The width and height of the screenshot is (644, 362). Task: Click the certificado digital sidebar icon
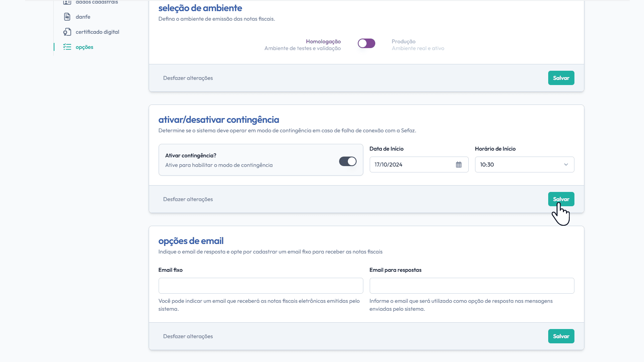[x=67, y=32]
